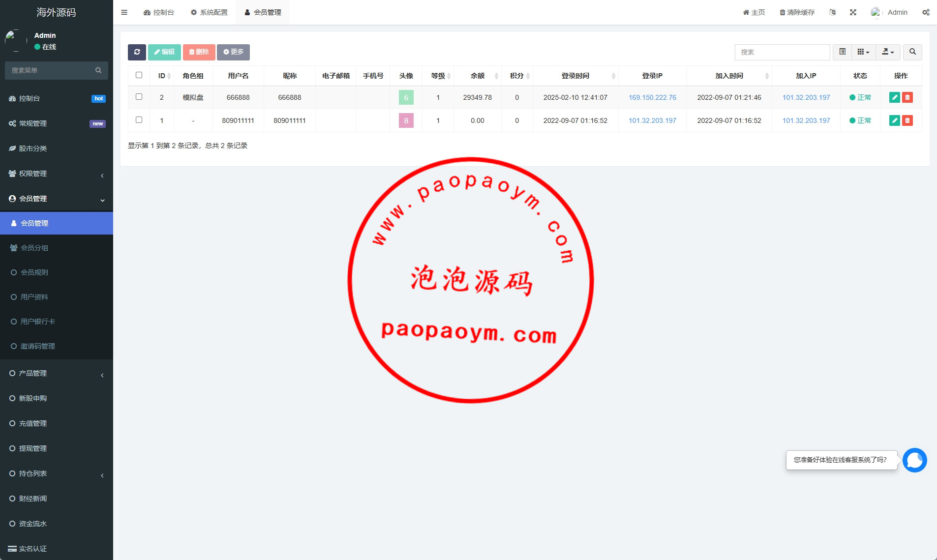Click the 编辑 edit button
This screenshot has height=560, width=937.
pos(164,52)
